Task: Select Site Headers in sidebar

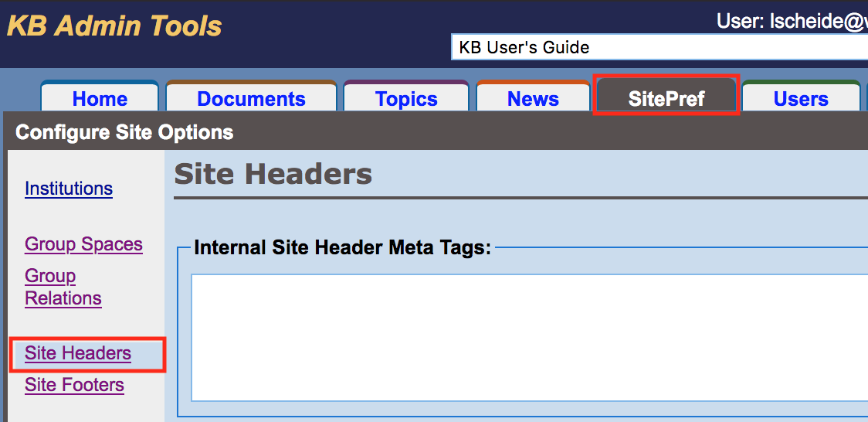Action: (78, 353)
